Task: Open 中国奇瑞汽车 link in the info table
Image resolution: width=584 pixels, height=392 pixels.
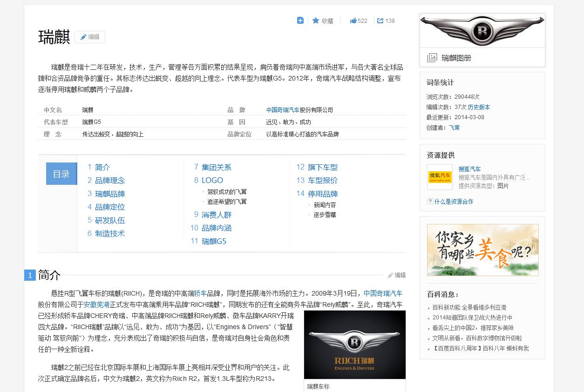Action: coord(283,110)
